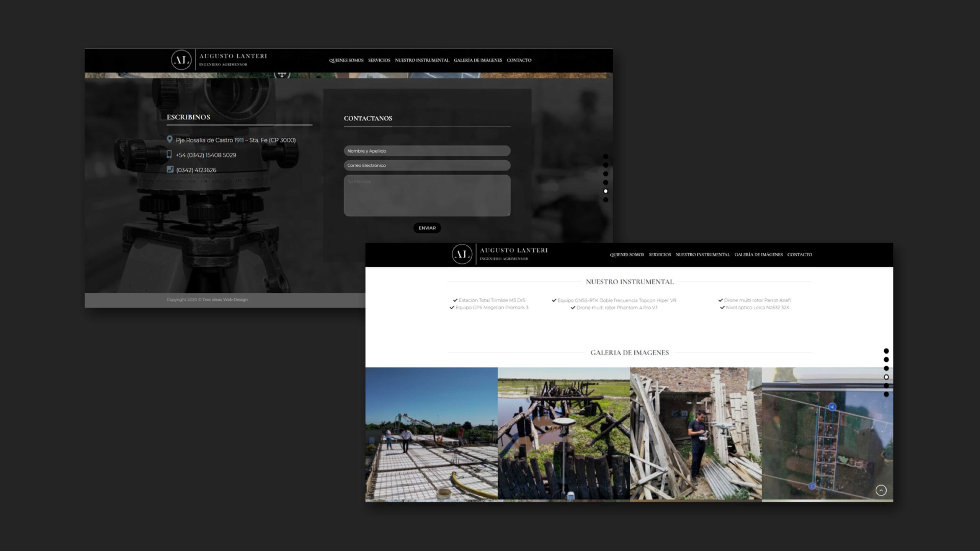The height and width of the screenshot is (551, 980).
Task: Click the AL logo in the gallery page header
Action: [x=462, y=254]
